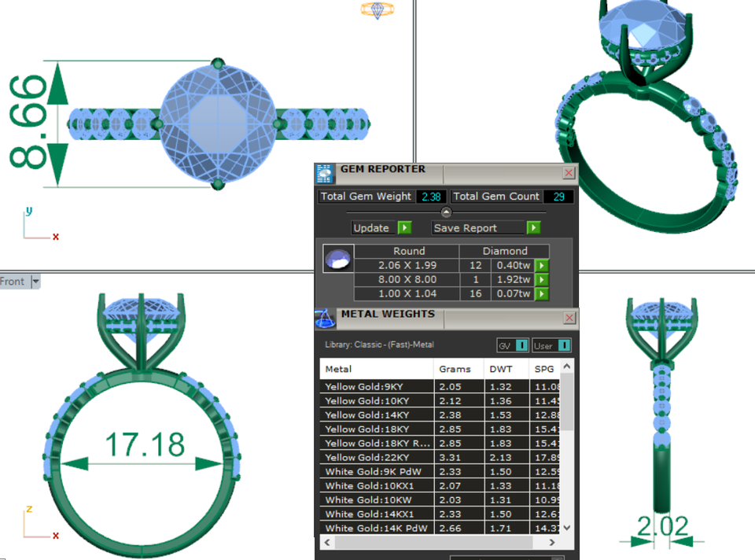This screenshot has height=560, width=755.
Task: Select the White Gold:10KX1 row
Action: 440,486
